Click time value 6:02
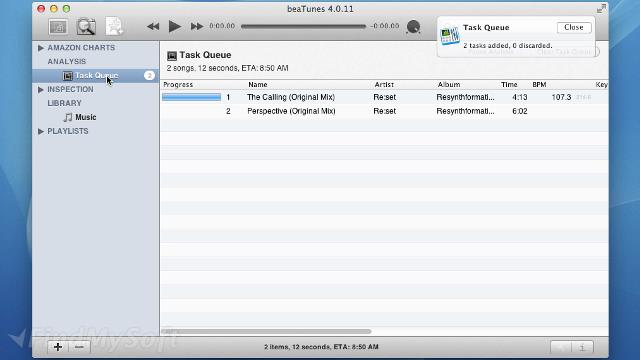640x360 pixels. [x=520, y=111]
